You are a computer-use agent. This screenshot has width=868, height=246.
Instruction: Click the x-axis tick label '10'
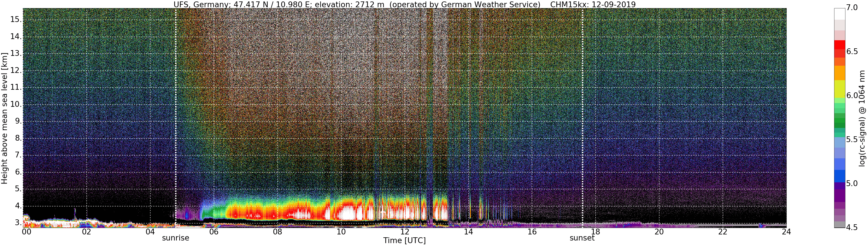tap(341, 232)
